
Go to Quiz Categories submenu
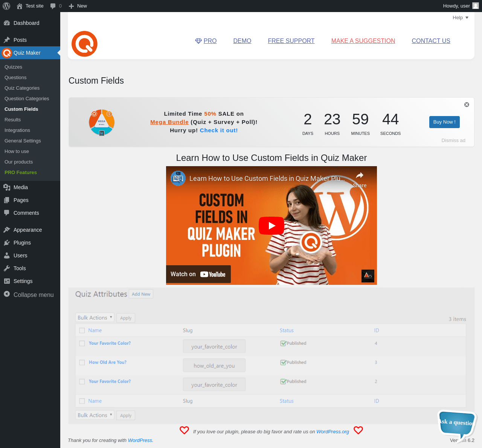22,88
